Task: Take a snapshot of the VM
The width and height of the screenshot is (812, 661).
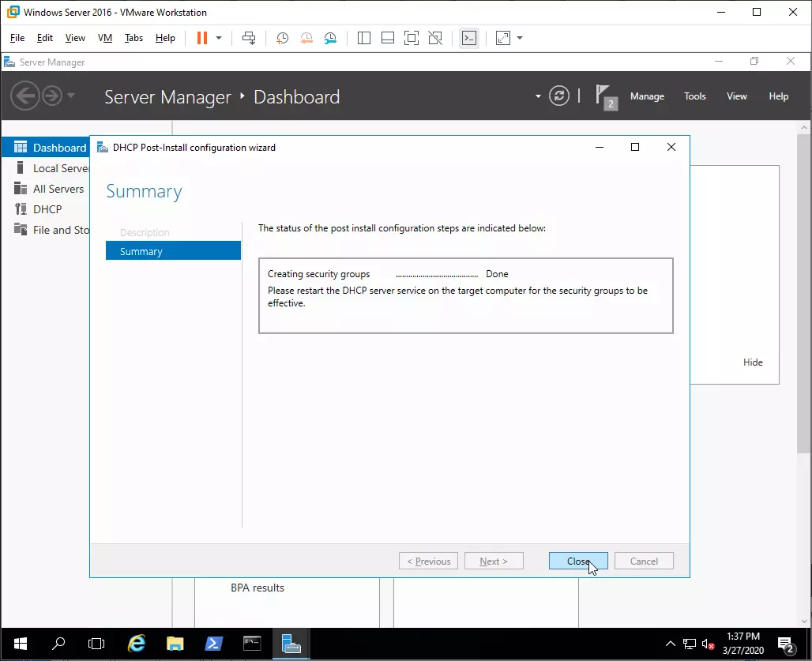Action: click(282, 38)
